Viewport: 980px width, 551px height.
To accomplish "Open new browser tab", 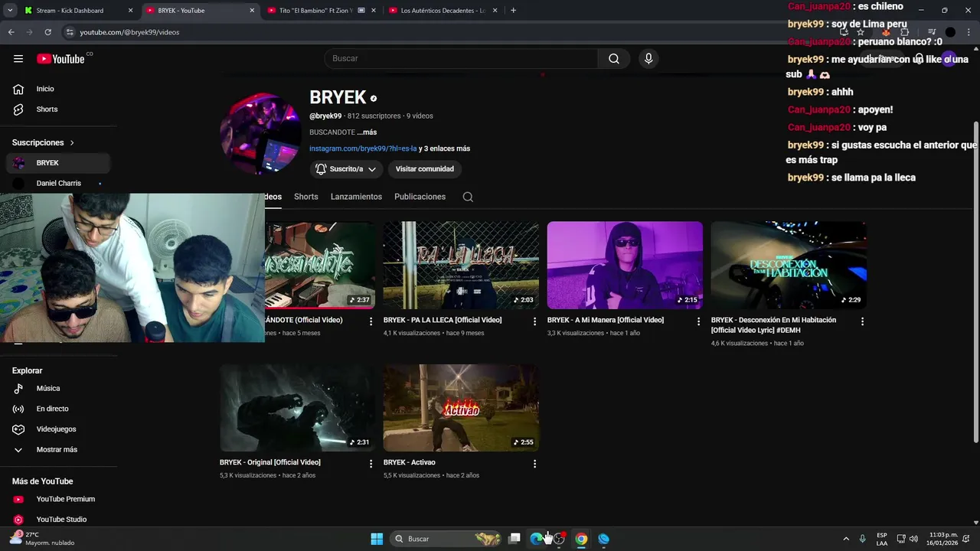I will tap(513, 11).
